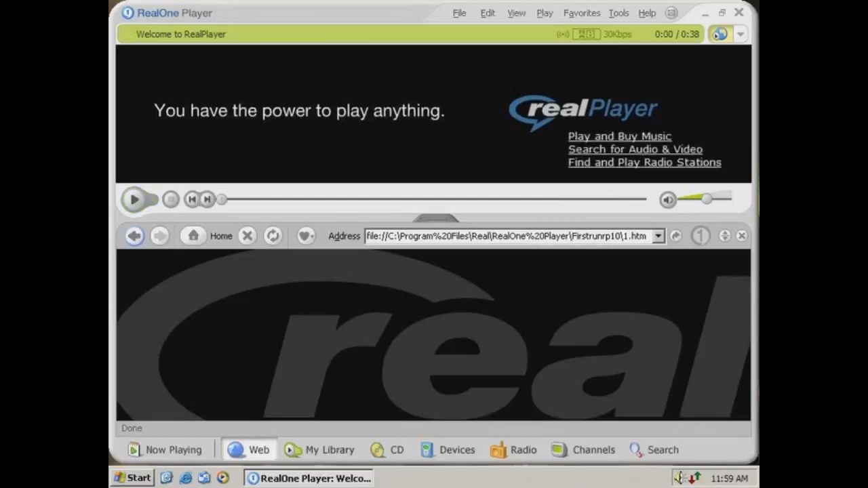Switch to the CD tab
This screenshot has width=868, height=488.
(x=387, y=449)
